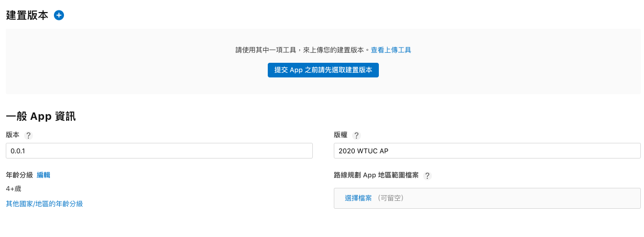Click the 建置版本 section heading
The image size is (644, 237).
pyautogui.click(x=27, y=16)
